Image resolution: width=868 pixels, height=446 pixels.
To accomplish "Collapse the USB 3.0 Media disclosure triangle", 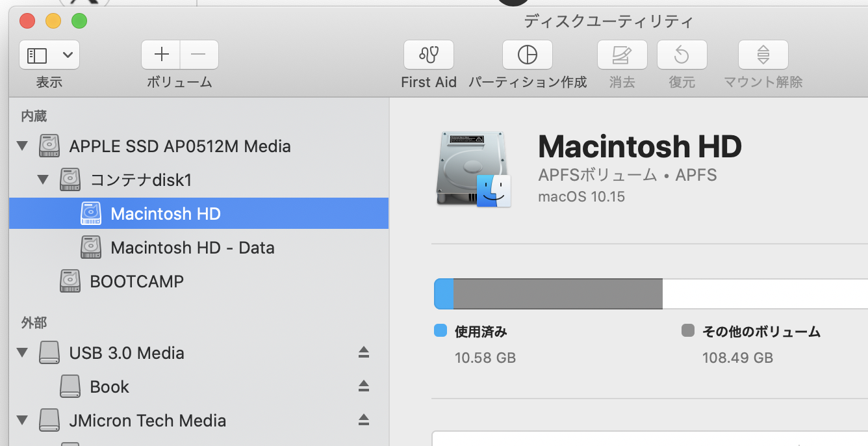I will coord(23,352).
